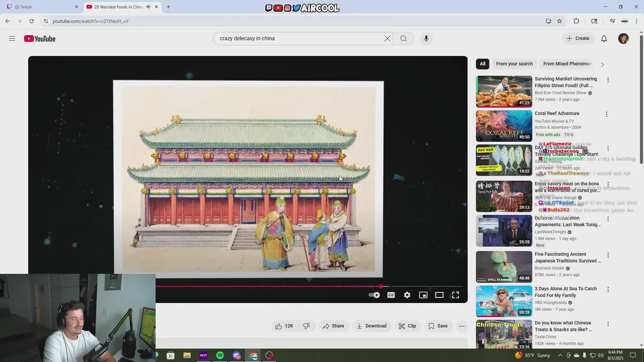
Task: Open the taskbar clock showing 6:44 PM
Action: [615, 355]
